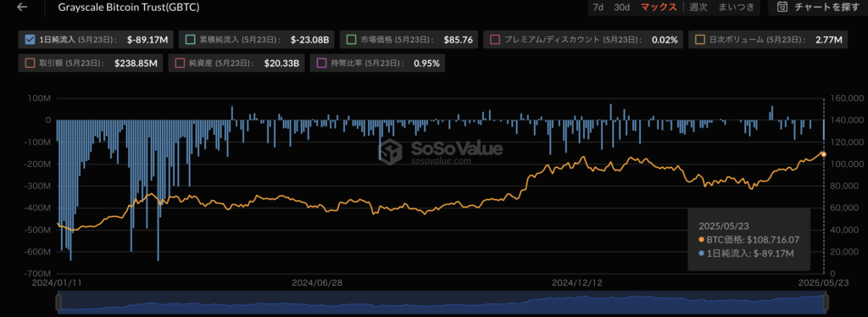Select the 30d time range tab
This screenshot has width=868, height=317.
click(621, 7)
